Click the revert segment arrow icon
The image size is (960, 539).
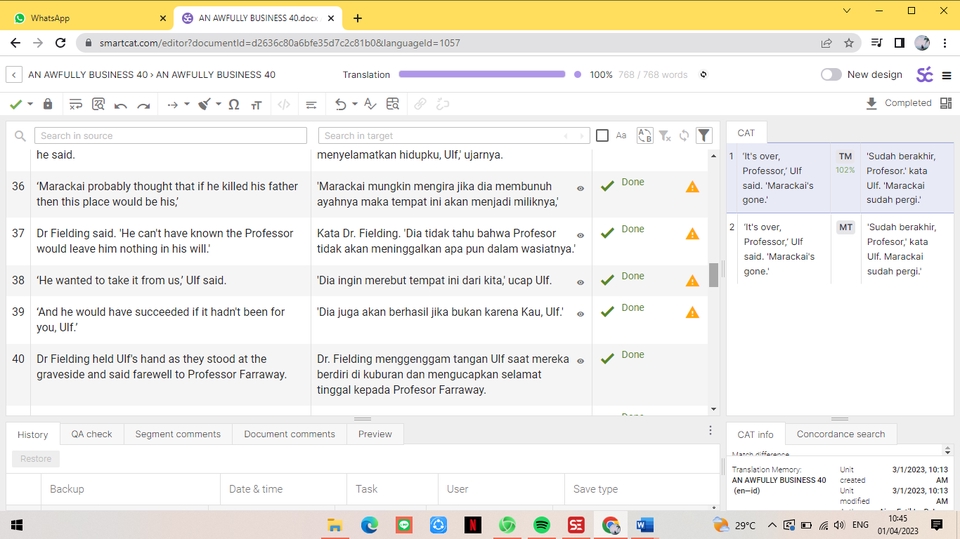pos(340,104)
